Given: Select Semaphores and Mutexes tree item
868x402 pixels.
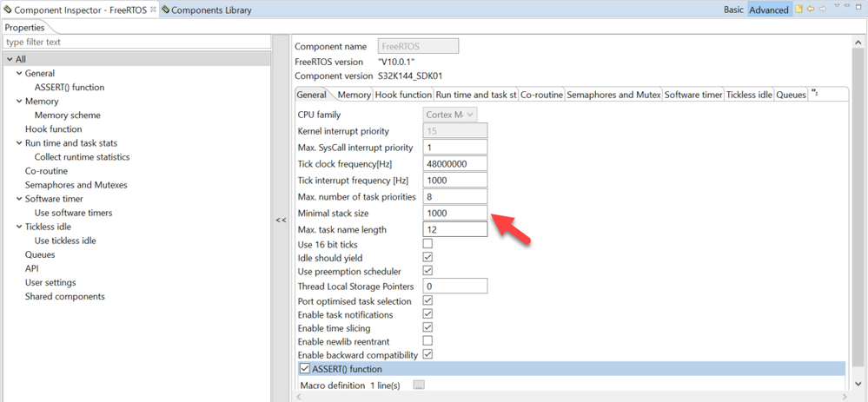Looking at the screenshot, I should click(x=76, y=185).
